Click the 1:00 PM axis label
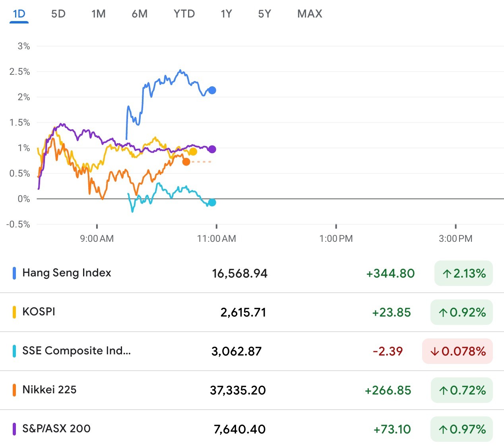 click(x=336, y=239)
